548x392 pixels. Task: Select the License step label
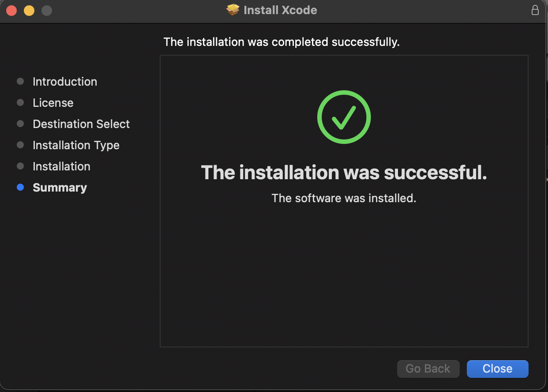(53, 103)
